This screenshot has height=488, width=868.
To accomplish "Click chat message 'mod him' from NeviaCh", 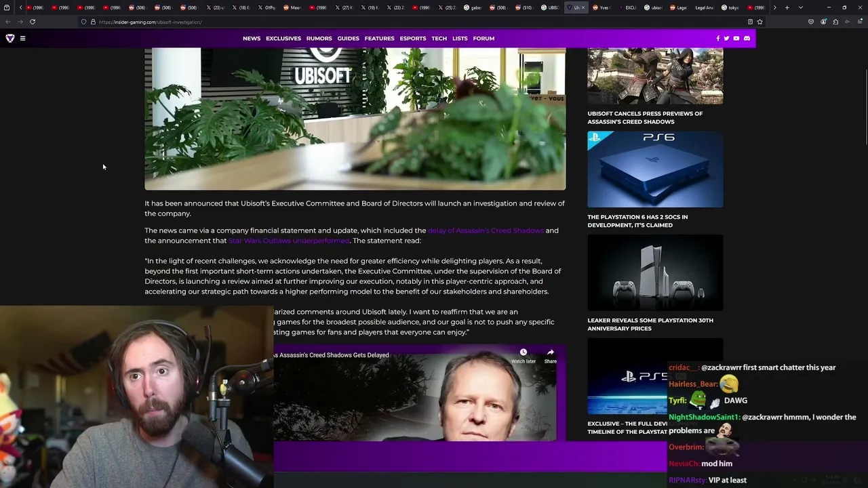I will coord(717,464).
